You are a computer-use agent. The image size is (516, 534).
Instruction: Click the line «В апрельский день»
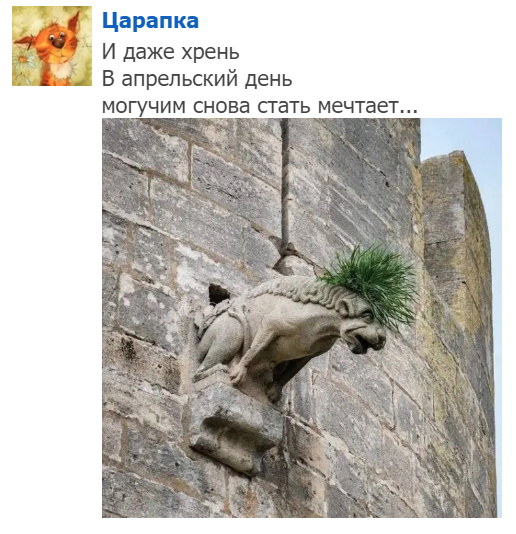coord(197,79)
